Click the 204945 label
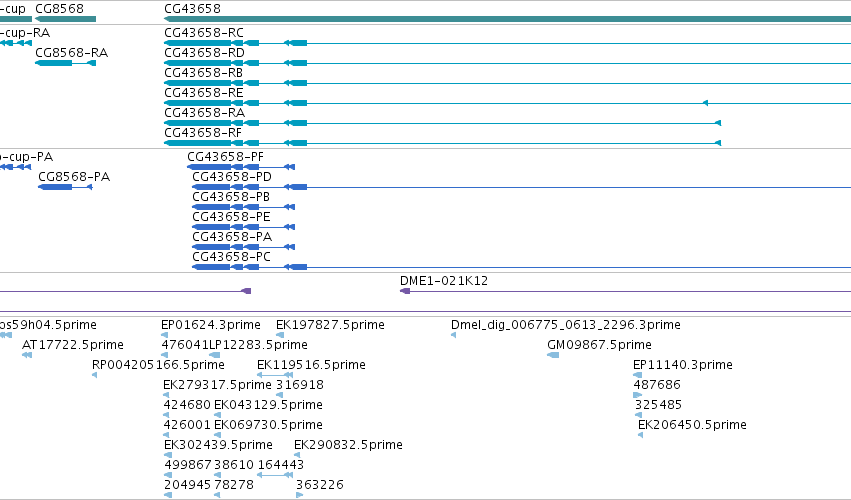 [x=187, y=485]
